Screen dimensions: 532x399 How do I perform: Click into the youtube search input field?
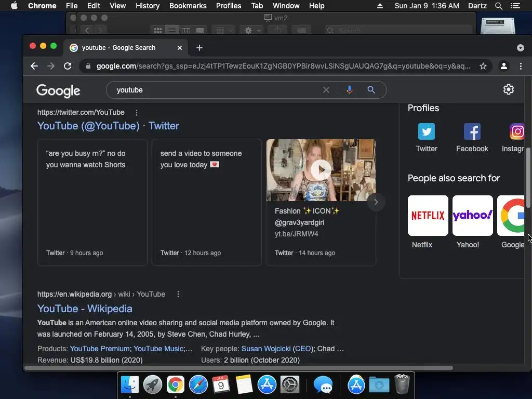(x=217, y=90)
